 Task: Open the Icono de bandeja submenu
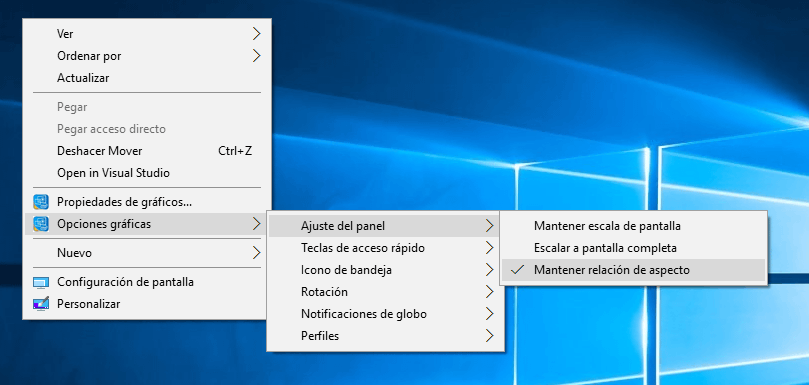click(x=384, y=270)
